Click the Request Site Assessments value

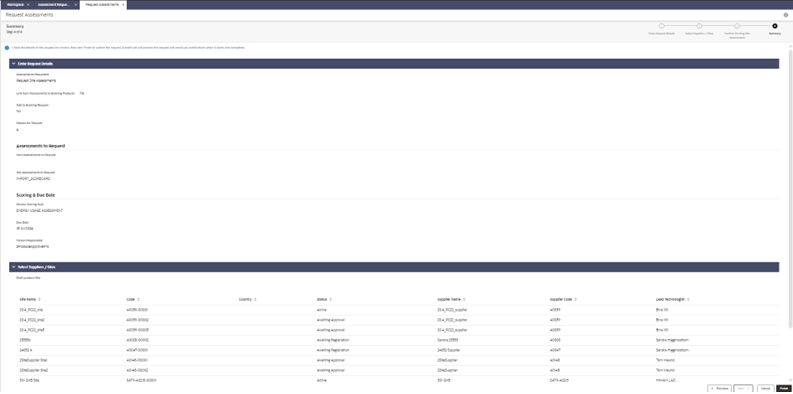[x=36, y=80]
